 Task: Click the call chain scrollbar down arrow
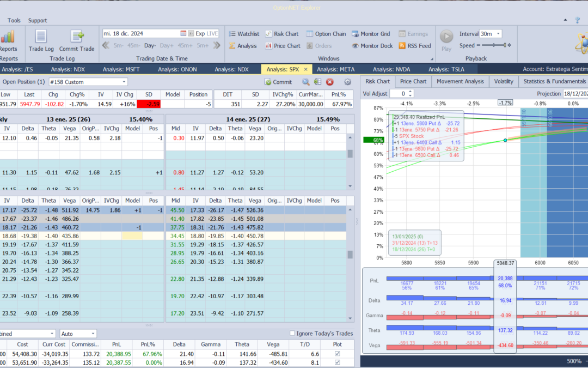[x=350, y=186]
